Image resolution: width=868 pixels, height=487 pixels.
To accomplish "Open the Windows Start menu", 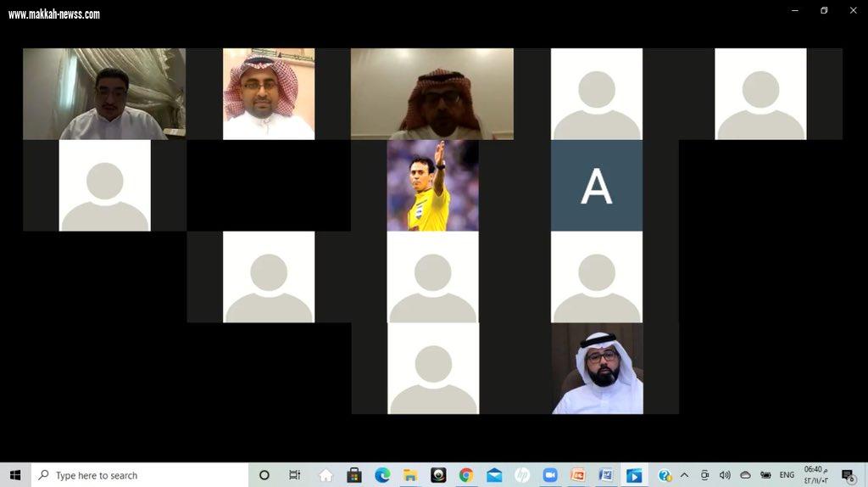I will 14,475.
